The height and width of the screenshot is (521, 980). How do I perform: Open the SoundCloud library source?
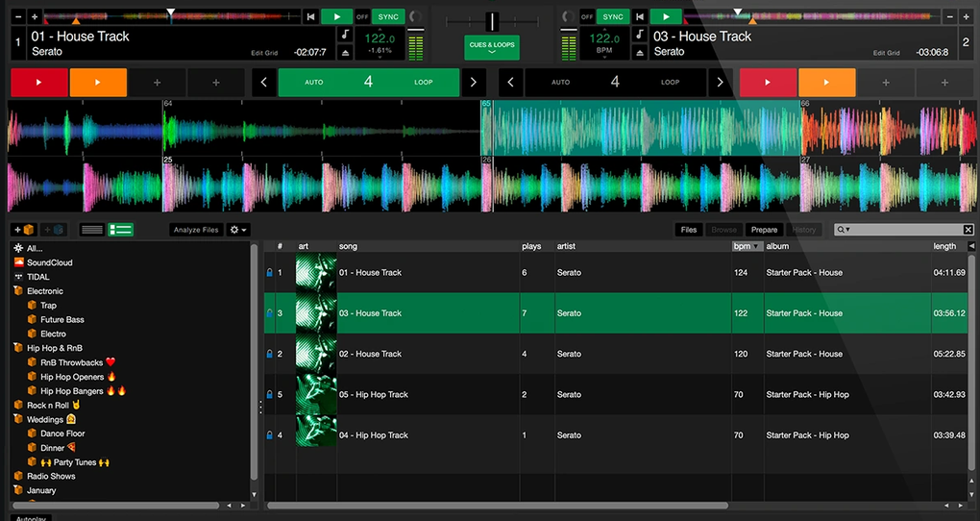click(49, 262)
